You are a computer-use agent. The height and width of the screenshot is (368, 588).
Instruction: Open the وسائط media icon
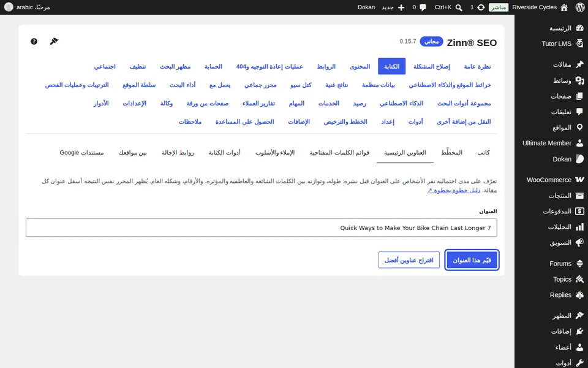pos(580,80)
